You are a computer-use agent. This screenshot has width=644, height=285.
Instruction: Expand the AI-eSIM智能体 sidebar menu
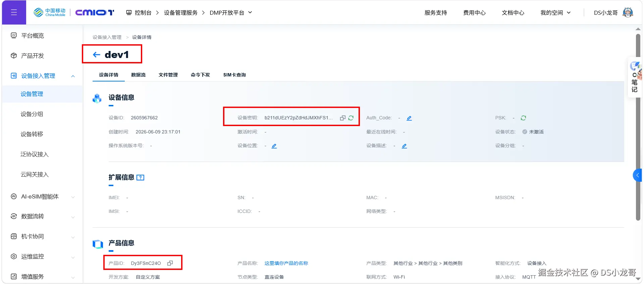click(x=73, y=197)
